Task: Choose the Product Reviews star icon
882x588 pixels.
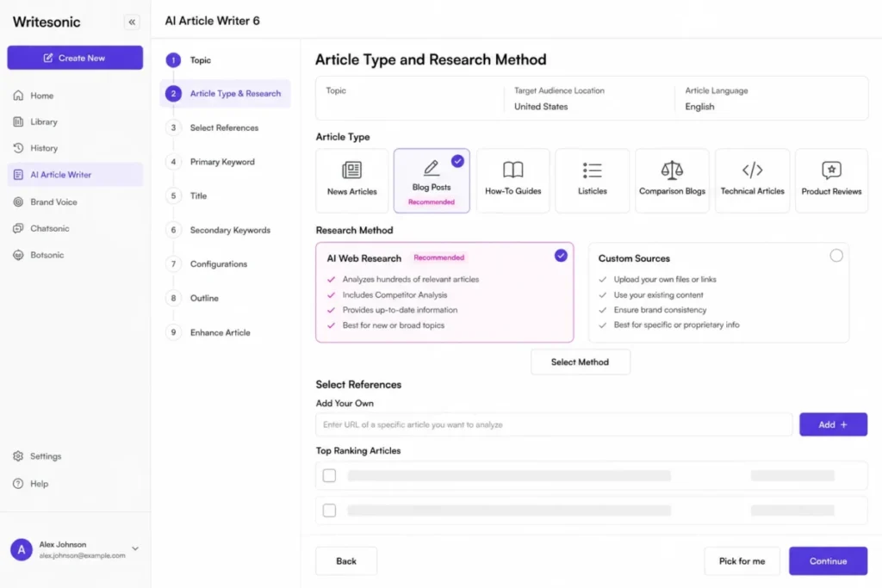Action: (831, 170)
